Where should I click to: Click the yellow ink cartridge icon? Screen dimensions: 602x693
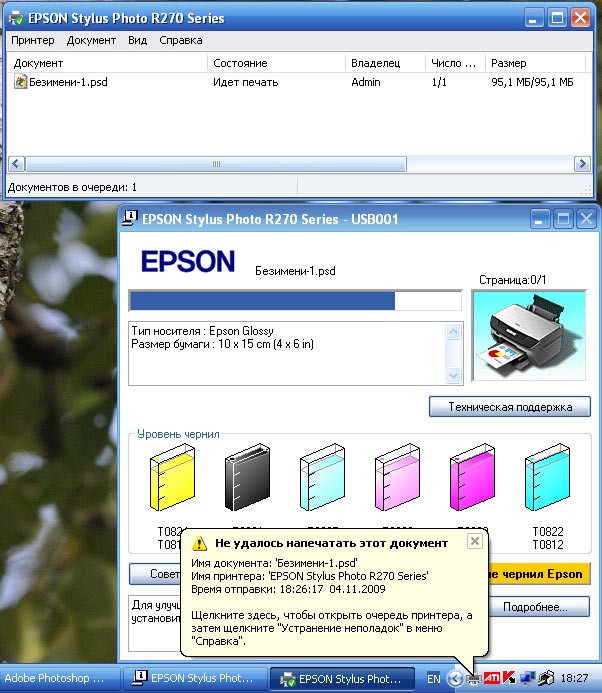pos(172,477)
